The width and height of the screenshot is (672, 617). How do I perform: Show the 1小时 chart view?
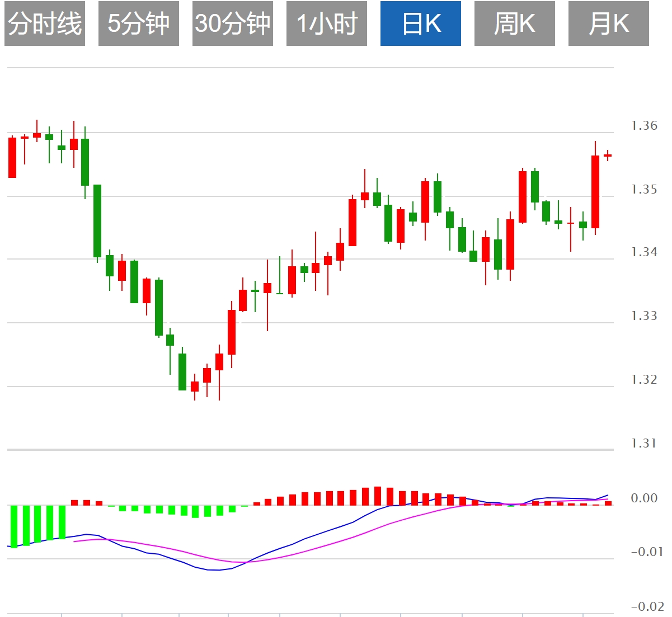tap(327, 23)
